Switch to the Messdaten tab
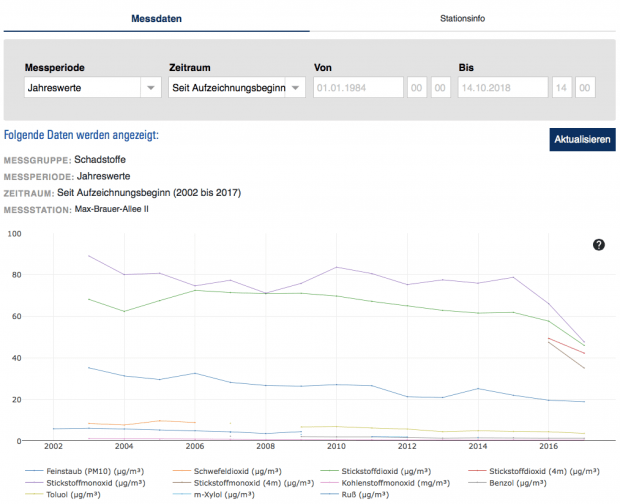620x504 pixels. (x=155, y=19)
